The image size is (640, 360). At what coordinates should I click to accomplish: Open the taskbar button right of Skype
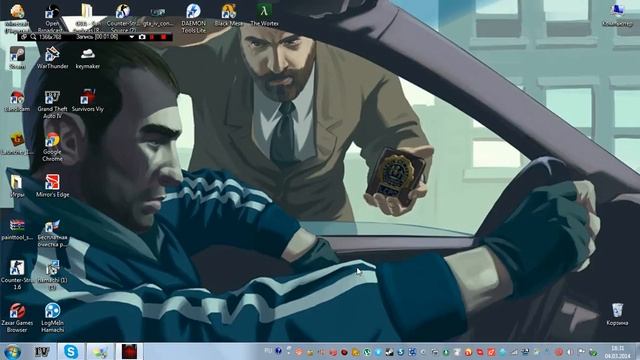coord(100,351)
